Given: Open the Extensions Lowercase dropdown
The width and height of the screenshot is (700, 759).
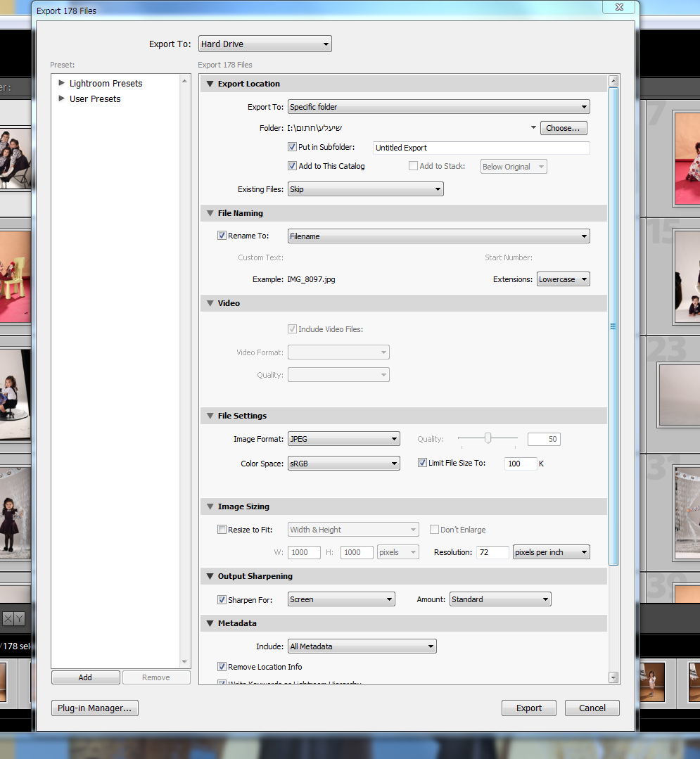Looking at the screenshot, I should [x=563, y=279].
